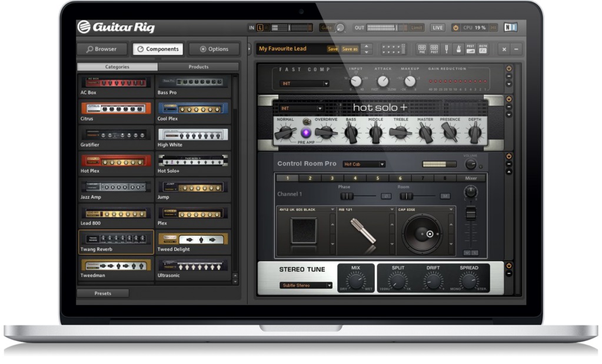Show the POST tapedeck
Image resolution: width=602 pixels, height=364 pixels.
[434, 49]
